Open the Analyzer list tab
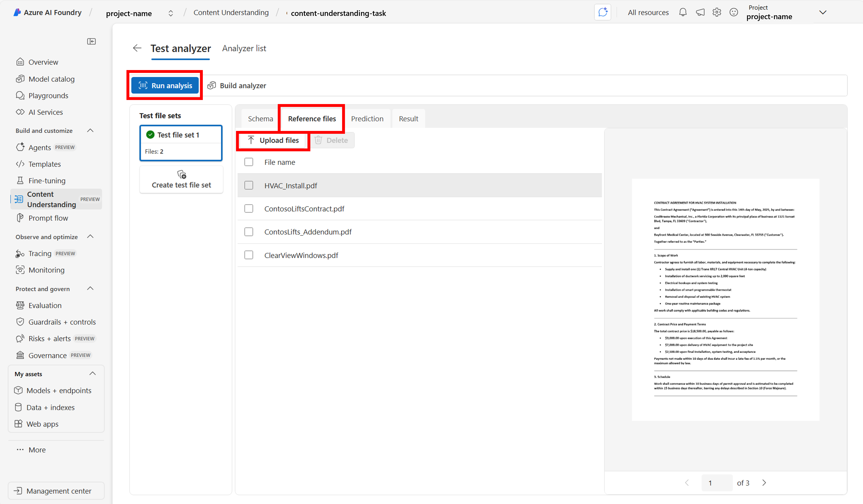Image resolution: width=863 pixels, height=504 pixels. pyautogui.click(x=244, y=48)
